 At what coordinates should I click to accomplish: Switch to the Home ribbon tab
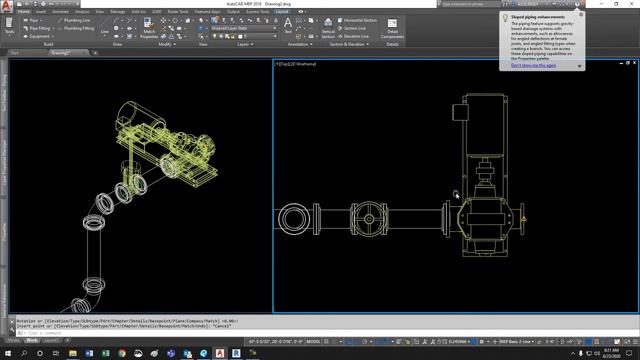24,11
